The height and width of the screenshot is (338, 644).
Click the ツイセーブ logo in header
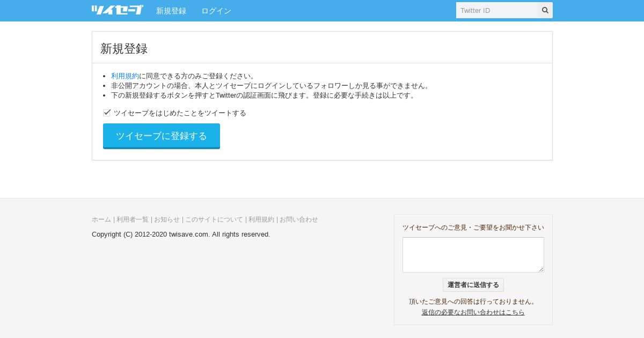pyautogui.click(x=117, y=10)
